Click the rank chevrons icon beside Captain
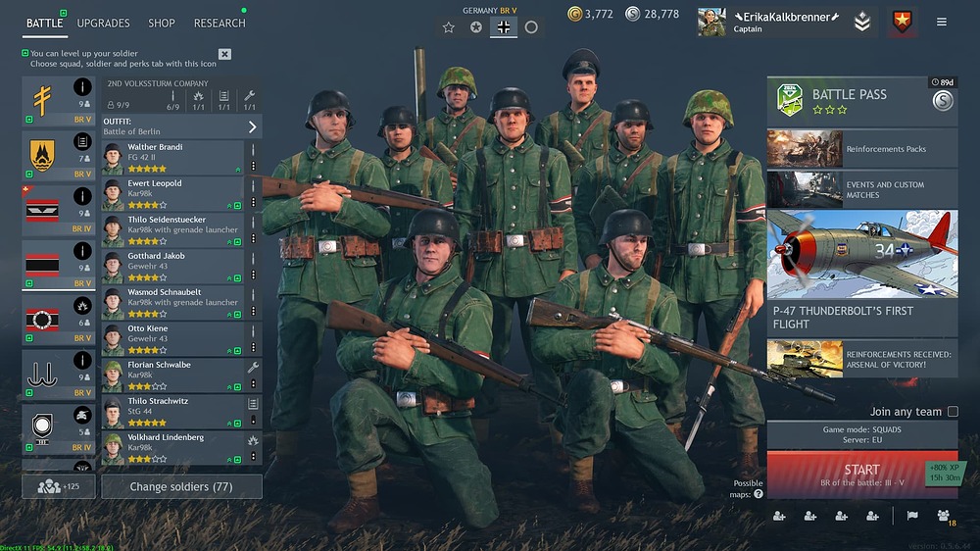This screenshot has width=980, height=551. (862, 22)
